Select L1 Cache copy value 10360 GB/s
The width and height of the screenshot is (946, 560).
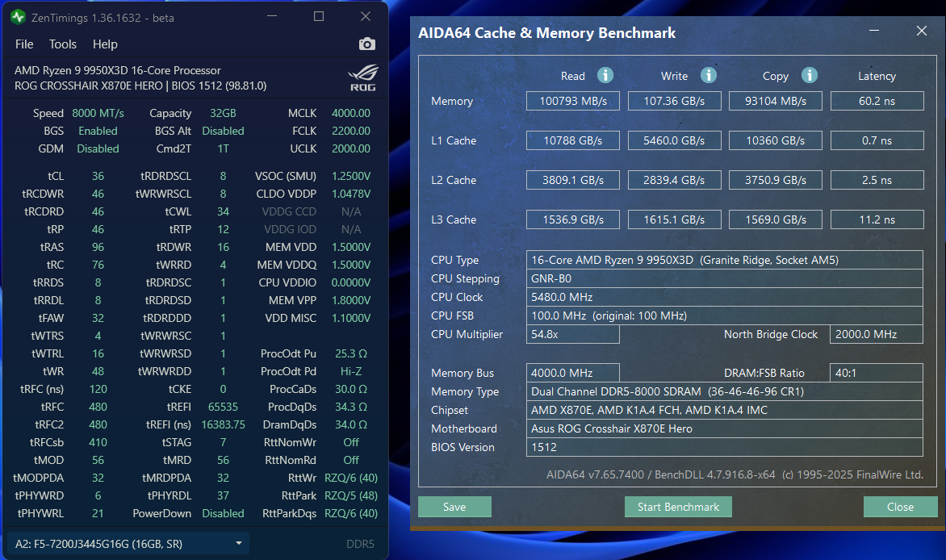click(x=775, y=140)
